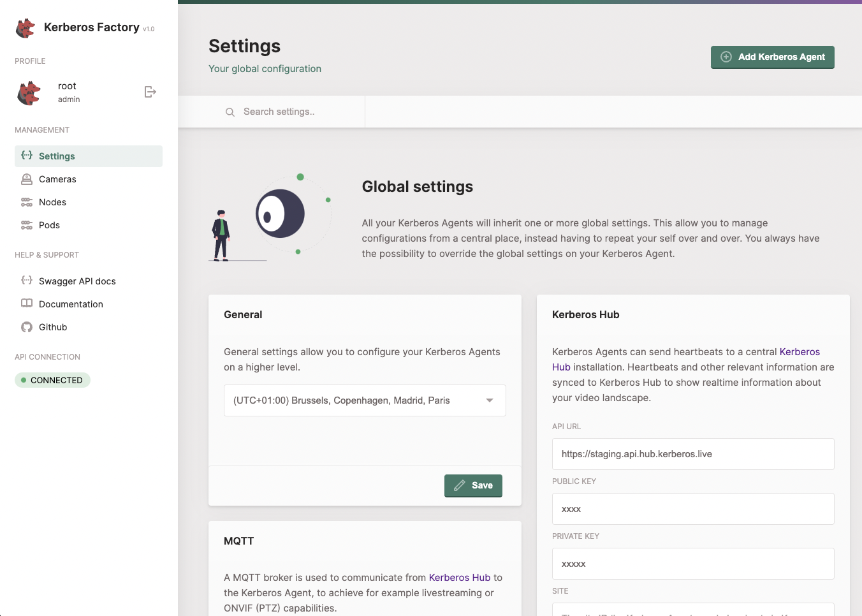This screenshot has width=862, height=616.
Task: Click the Private Key input field
Action: 692,564
